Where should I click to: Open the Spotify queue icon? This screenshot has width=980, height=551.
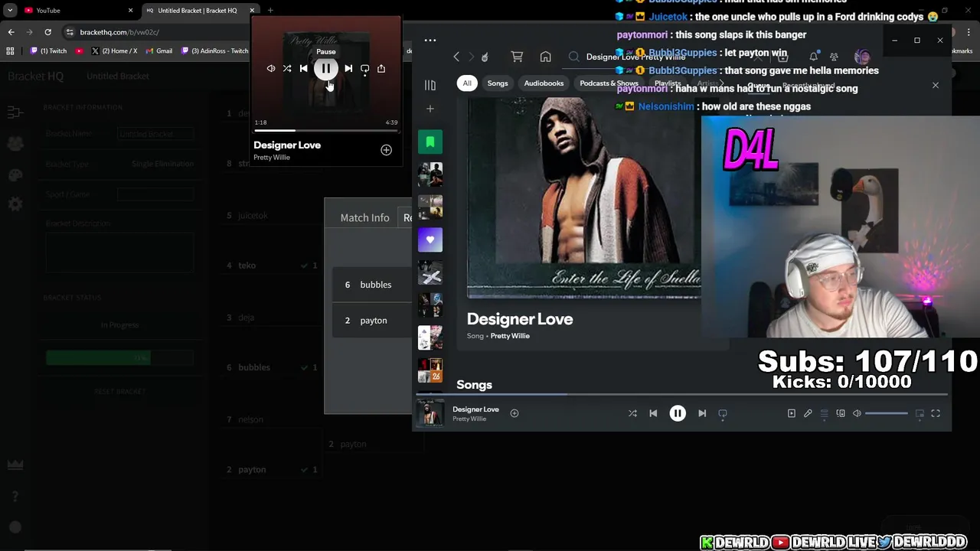coord(825,413)
